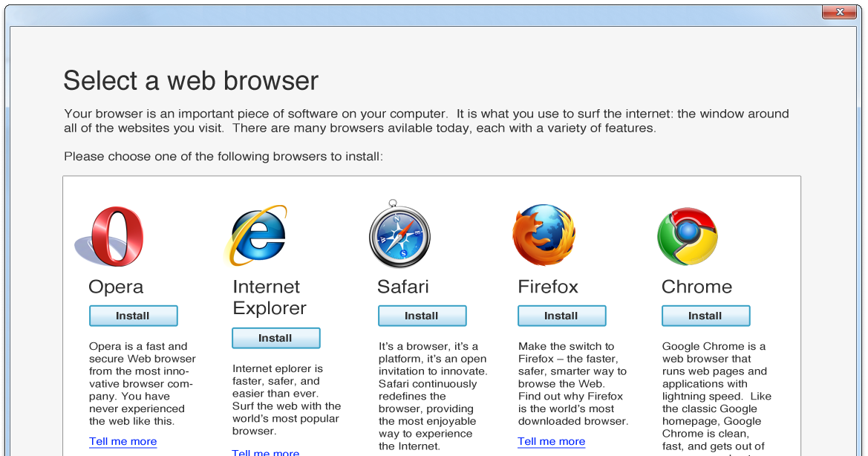
Task: Close the browser selection window
Action: point(839,12)
